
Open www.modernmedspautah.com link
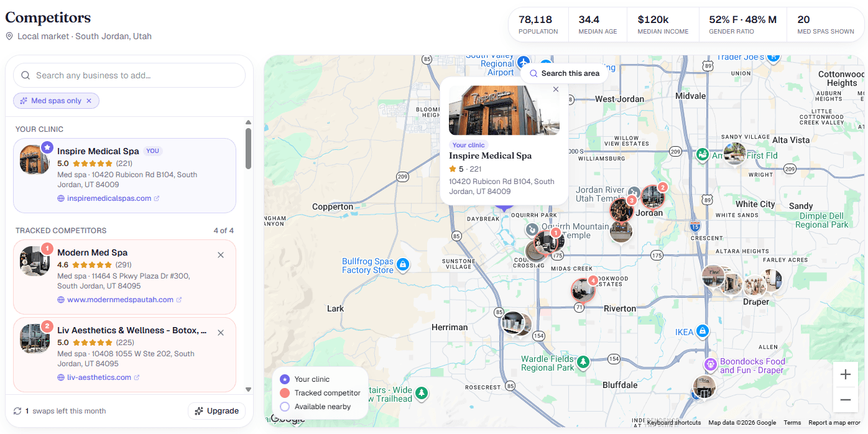click(x=120, y=300)
